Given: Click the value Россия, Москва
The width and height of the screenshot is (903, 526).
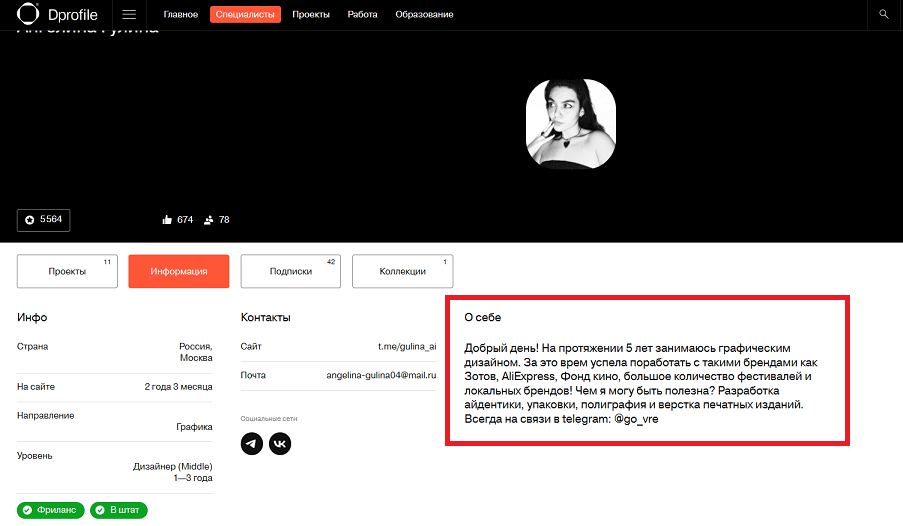Looking at the screenshot, I should [x=196, y=352].
